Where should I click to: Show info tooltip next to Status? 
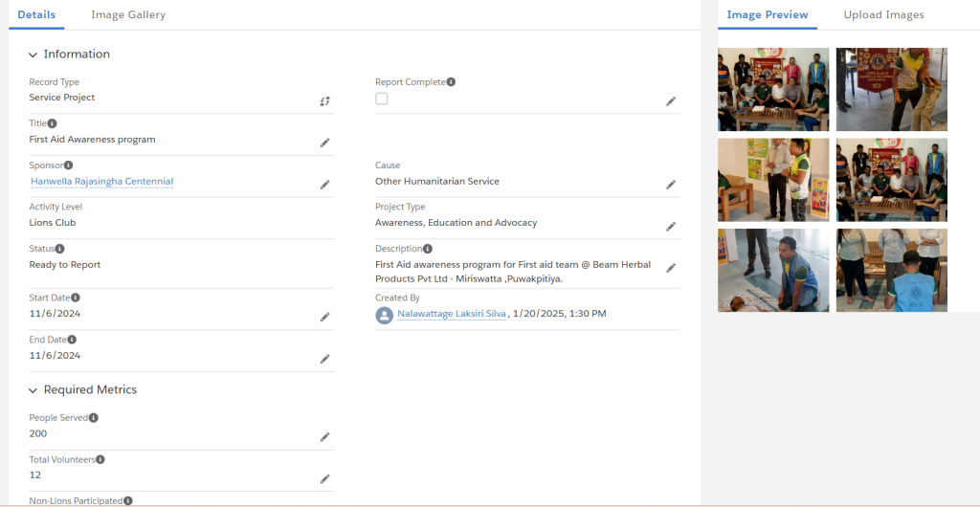59,249
